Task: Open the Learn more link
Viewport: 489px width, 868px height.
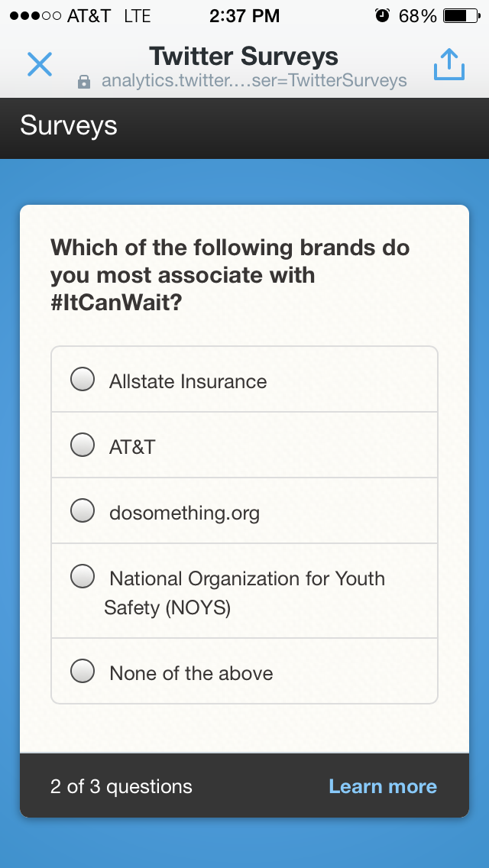Action: point(383,786)
